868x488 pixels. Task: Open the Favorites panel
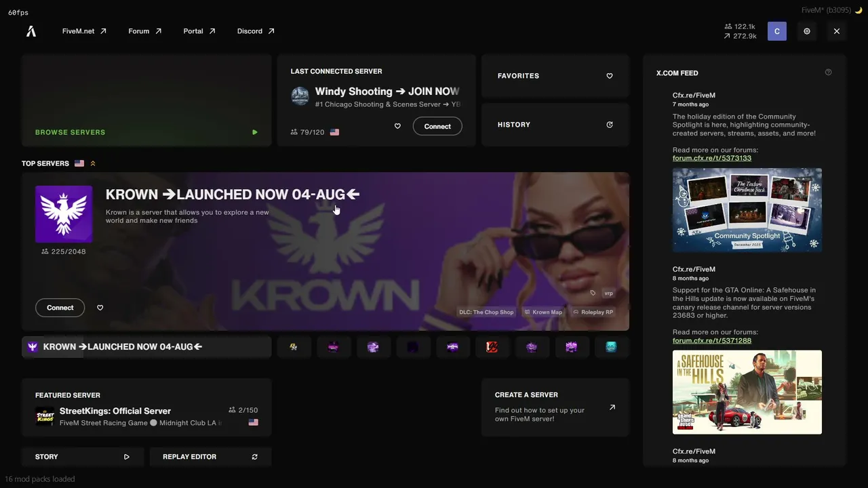[555, 76]
